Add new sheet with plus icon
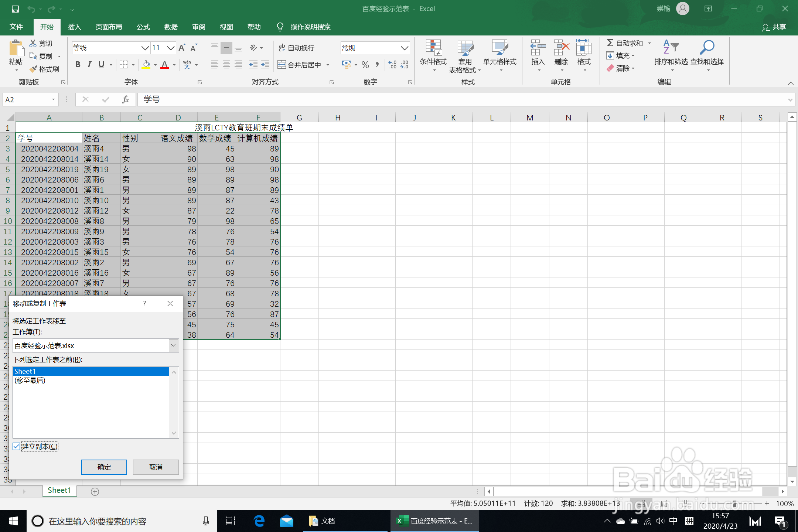The width and height of the screenshot is (798, 532). pos(95,491)
